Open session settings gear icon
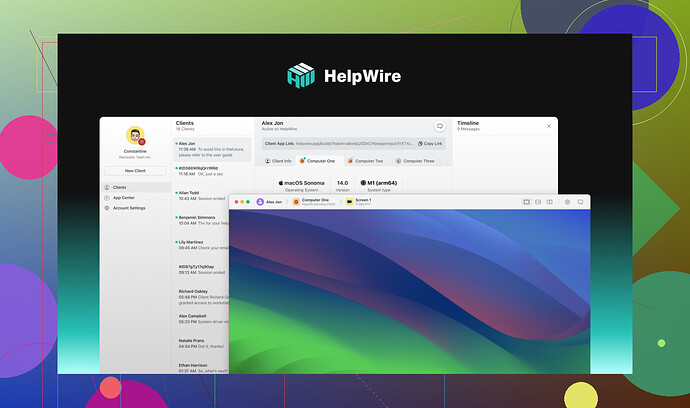Image resolution: width=690 pixels, height=408 pixels. pyautogui.click(x=567, y=202)
